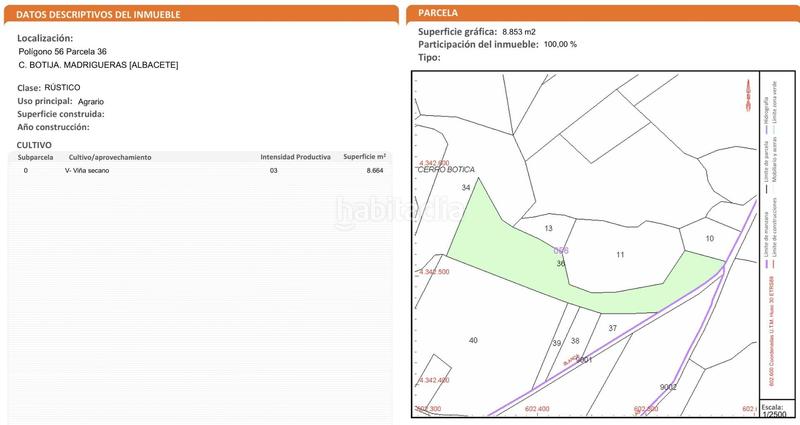
Task: Click the Intensidad Productiva column header
Action: point(295,157)
